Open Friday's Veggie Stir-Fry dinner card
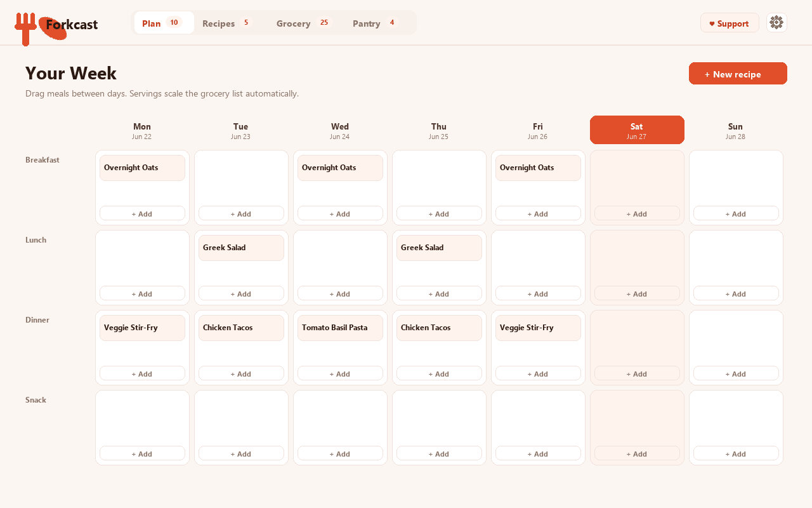The height and width of the screenshot is (508, 812). (x=538, y=328)
